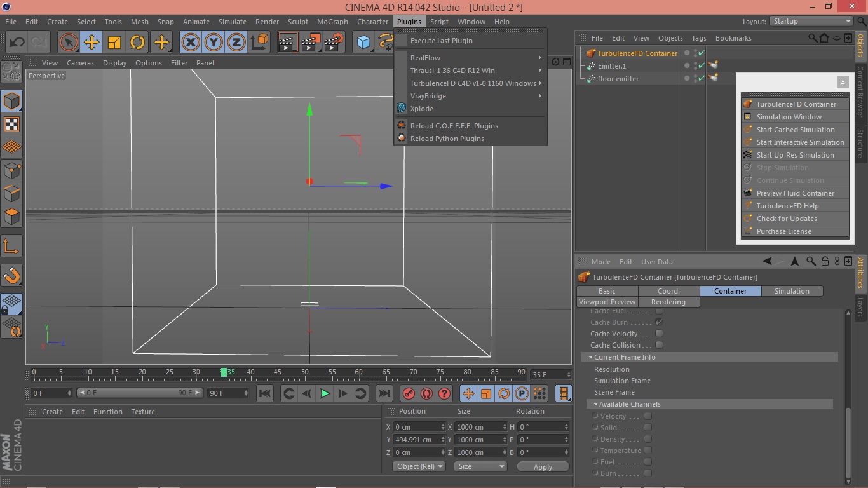Click the Apply button in Coordinates

pos(543,466)
